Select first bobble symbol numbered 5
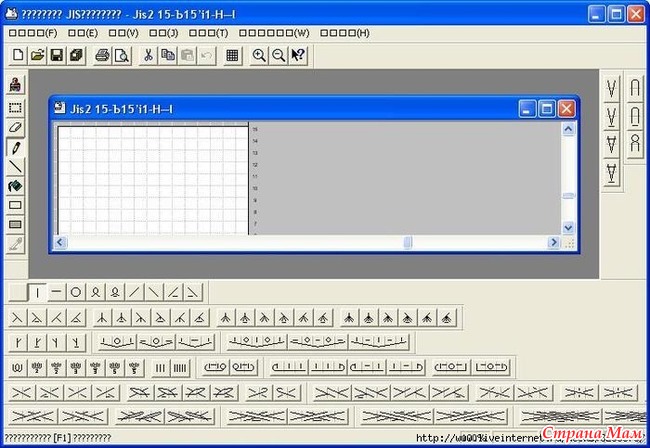The height and width of the screenshot is (448, 650). 115,368
